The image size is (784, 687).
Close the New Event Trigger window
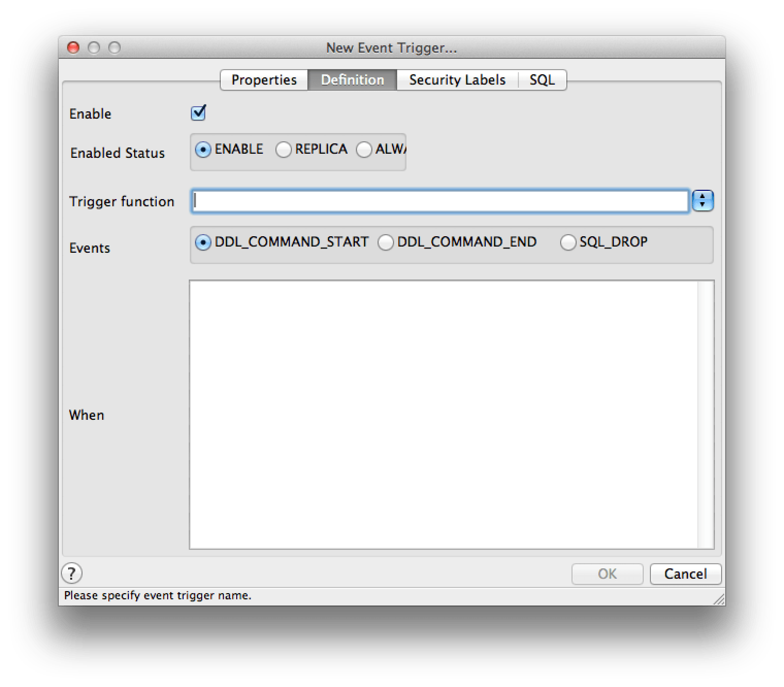click(x=73, y=47)
